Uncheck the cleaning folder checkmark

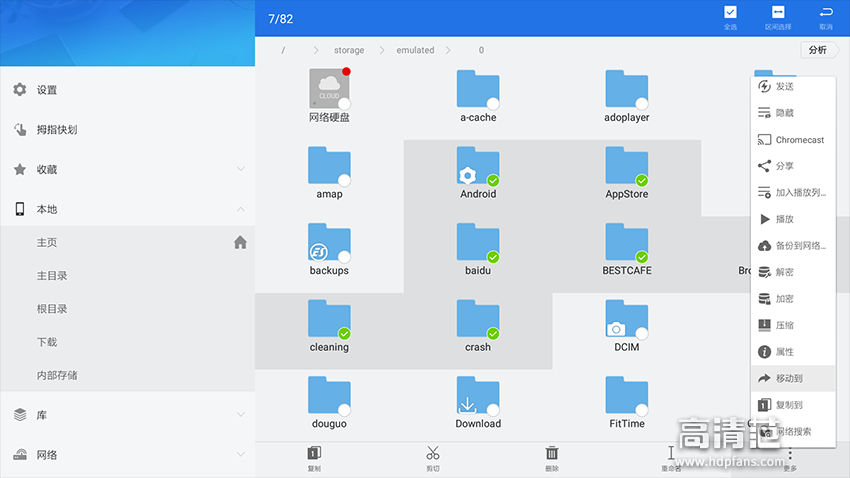[x=344, y=333]
